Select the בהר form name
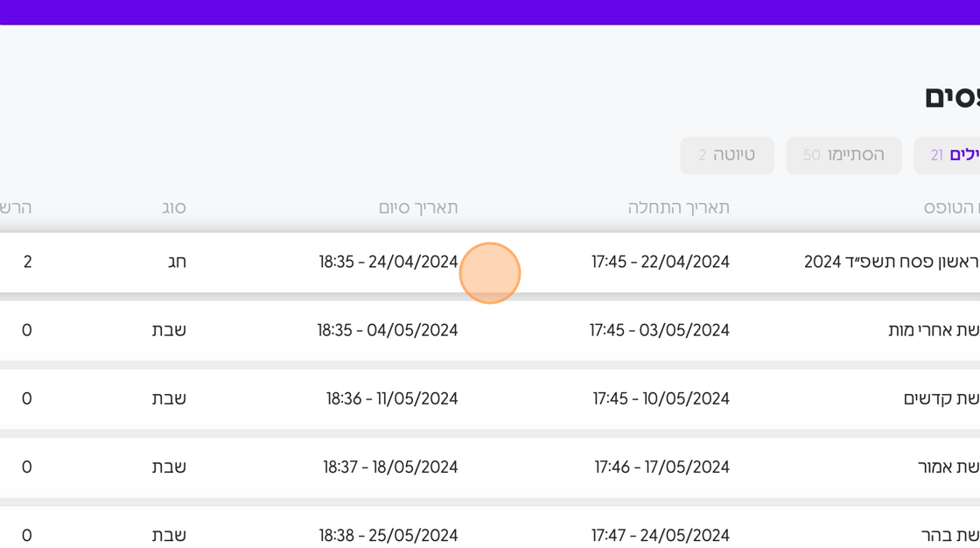Image resolution: width=980 pixels, height=548 pixels. 949,535
